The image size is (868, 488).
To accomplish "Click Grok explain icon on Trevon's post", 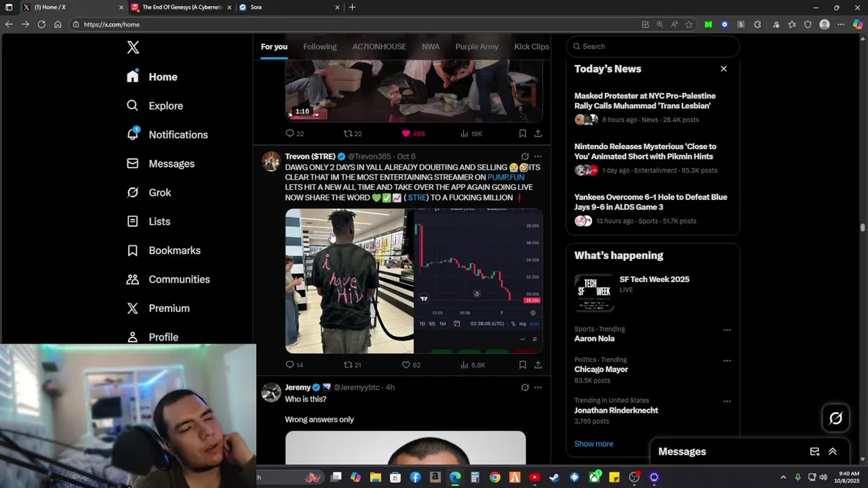I will [x=525, y=157].
